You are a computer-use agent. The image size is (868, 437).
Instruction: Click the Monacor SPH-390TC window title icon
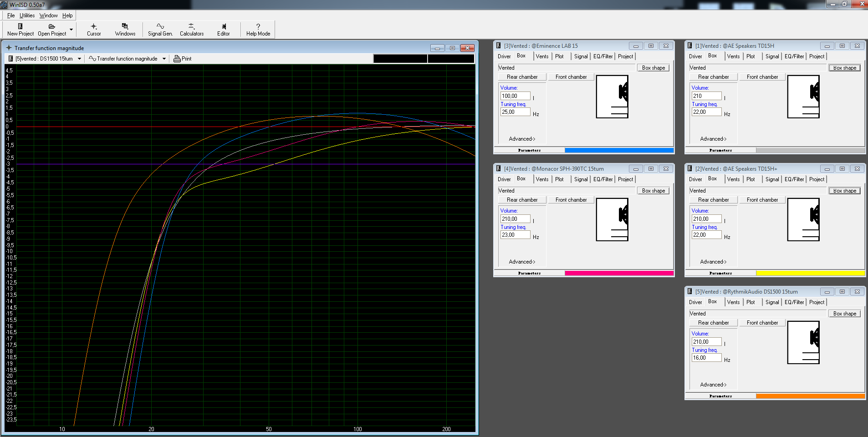499,168
